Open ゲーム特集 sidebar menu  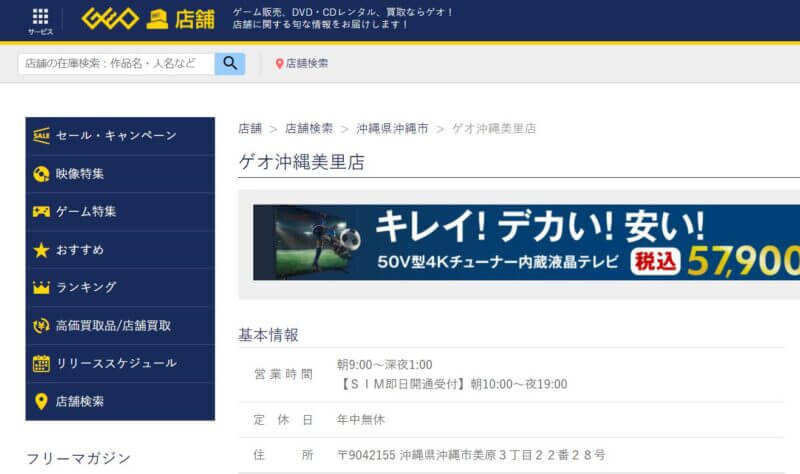[120, 212]
